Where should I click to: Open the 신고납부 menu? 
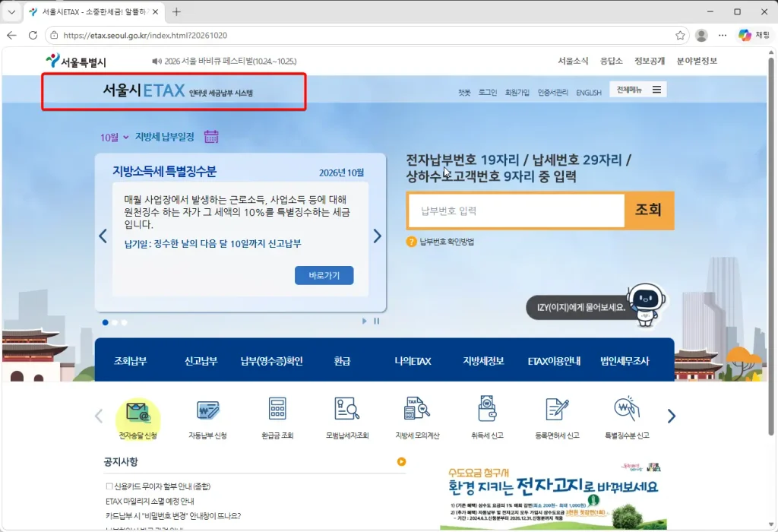tap(201, 361)
